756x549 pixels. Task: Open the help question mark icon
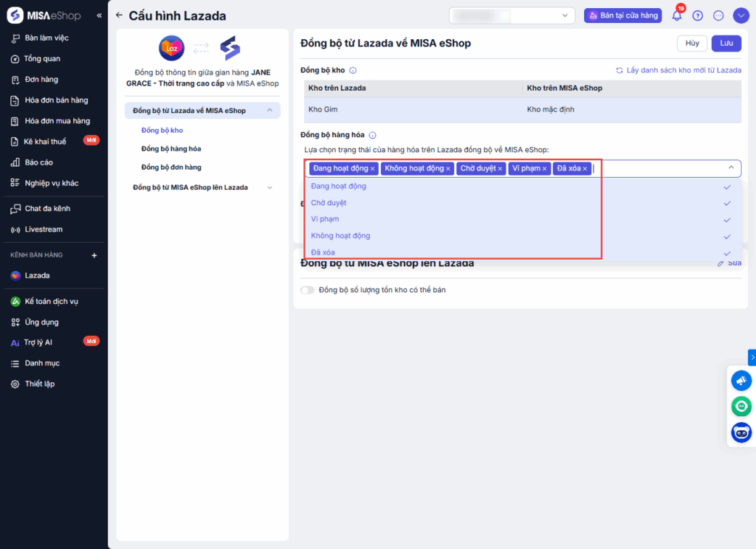point(698,15)
